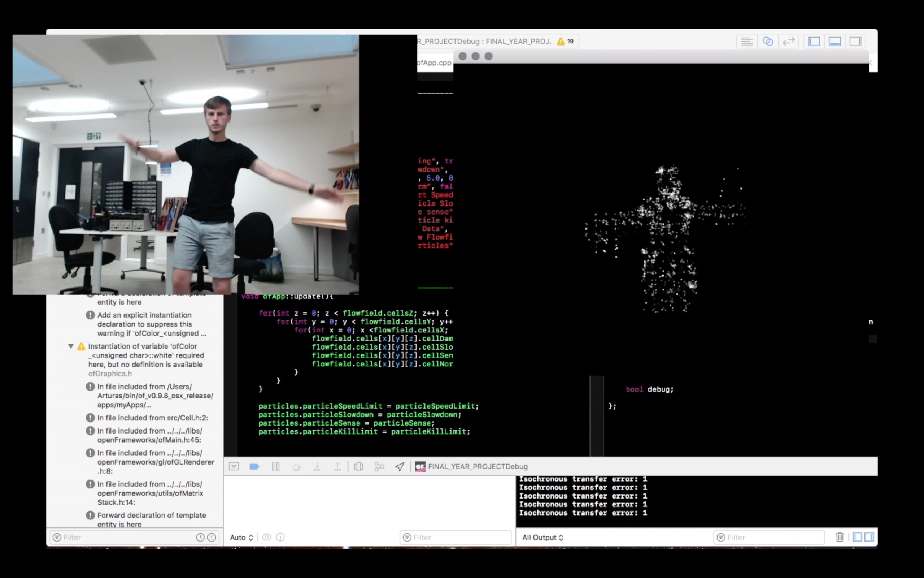The height and width of the screenshot is (578, 924).
Task: Toggle the right utilities panel
Action: pyautogui.click(x=855, y=41)
